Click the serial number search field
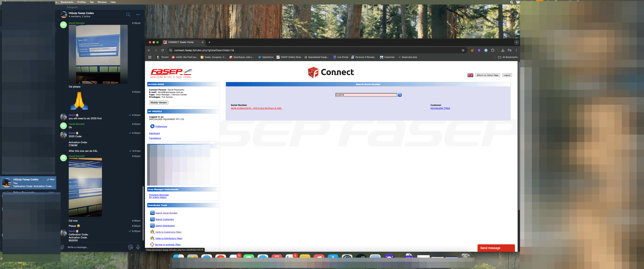The image size is (644, 269). pyautogui.click(x=366, y=95)
